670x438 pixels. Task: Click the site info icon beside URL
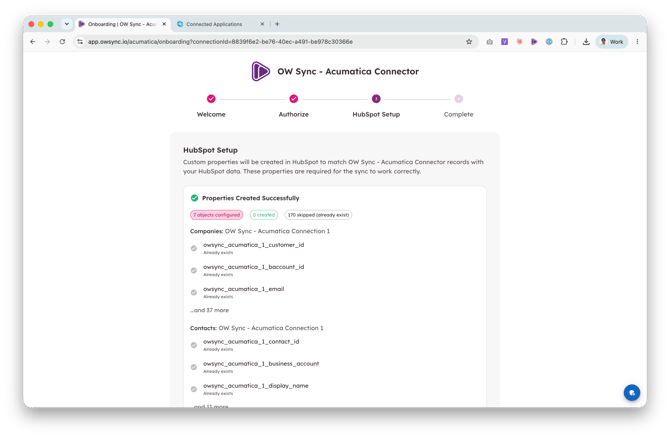[x=80, y=42]
